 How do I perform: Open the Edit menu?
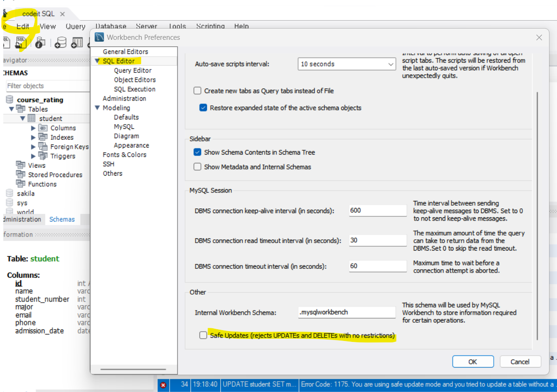point(22,26)
